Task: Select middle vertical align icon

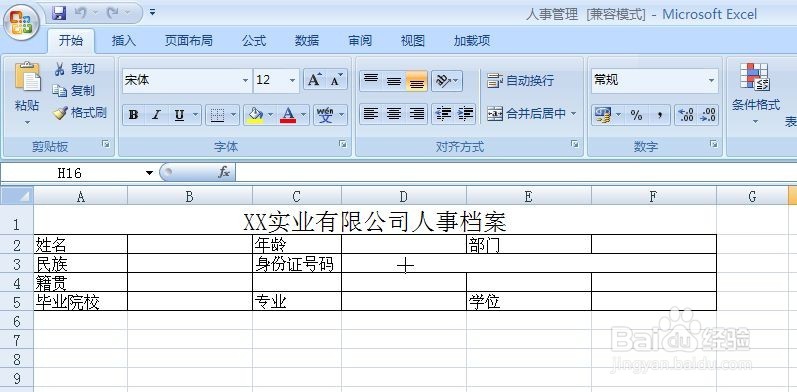Action: [x=393, y=80]
